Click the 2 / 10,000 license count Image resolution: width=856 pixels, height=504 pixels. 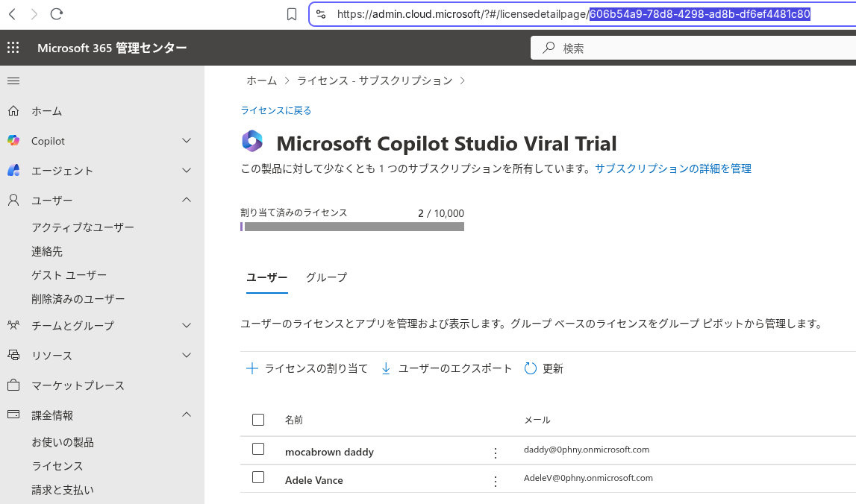coord(441,213)
